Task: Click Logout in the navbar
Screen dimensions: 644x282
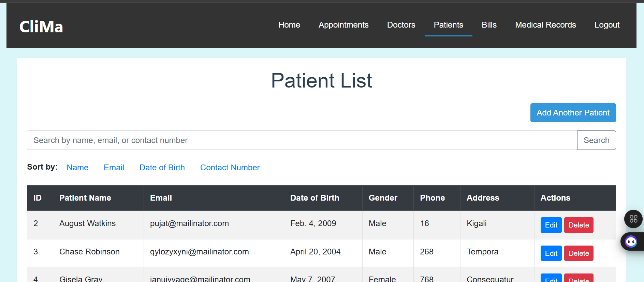Action: pyautogui.click(x=607, y=25)
